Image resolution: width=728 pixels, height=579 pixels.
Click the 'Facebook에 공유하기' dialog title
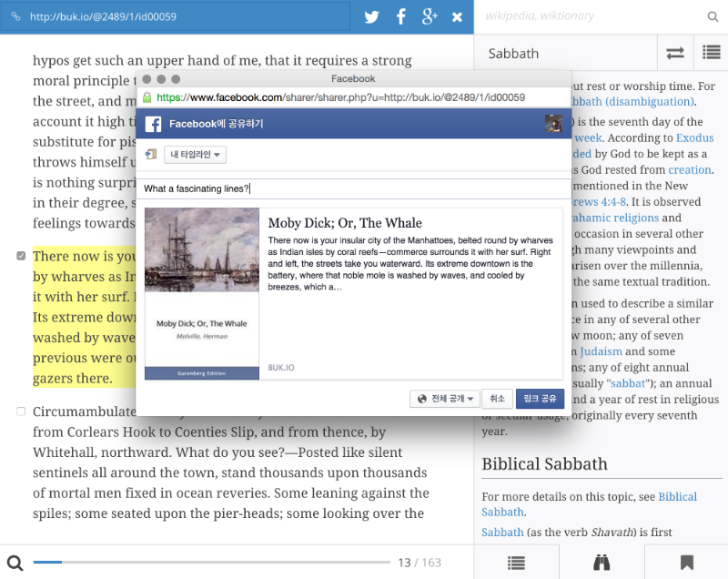click(217, 124)
